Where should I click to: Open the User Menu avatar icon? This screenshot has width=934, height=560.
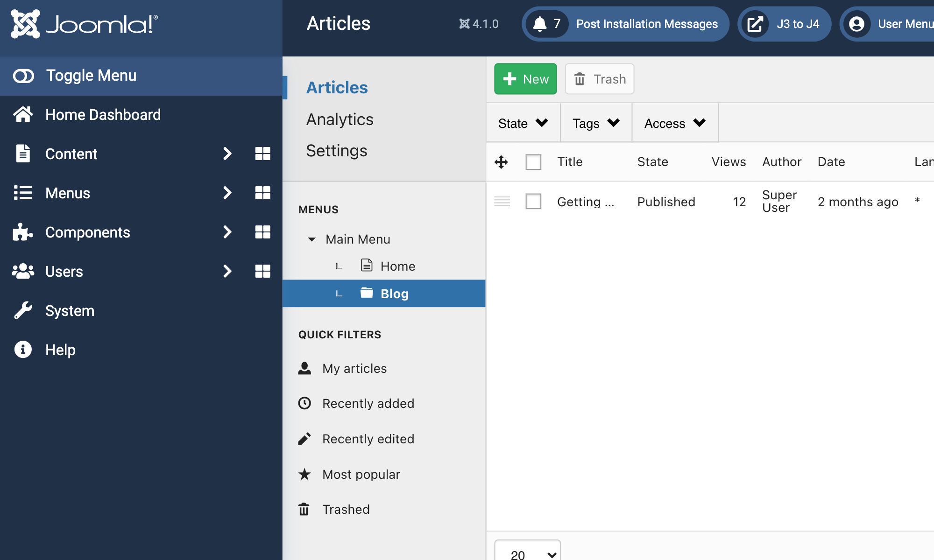[856, 24]
